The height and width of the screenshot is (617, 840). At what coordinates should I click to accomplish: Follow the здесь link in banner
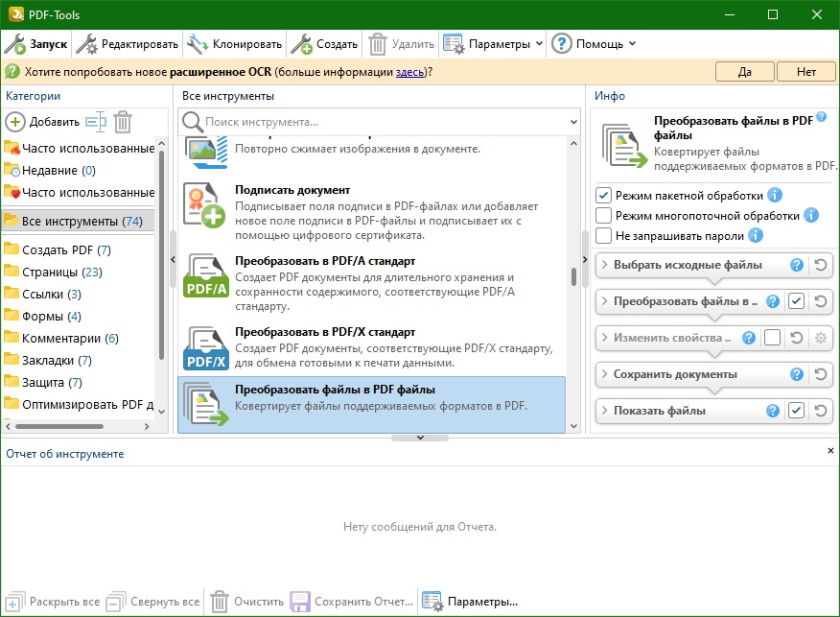pos(409,72)
